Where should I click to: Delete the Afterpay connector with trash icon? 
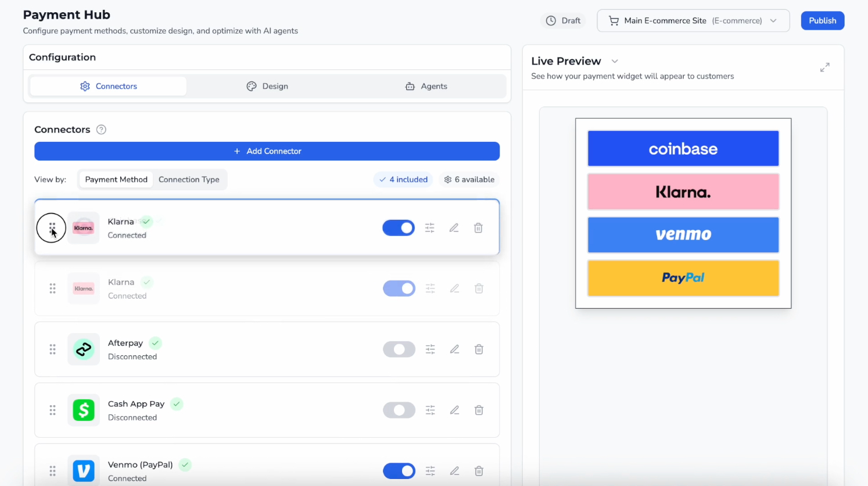[479, 349]
